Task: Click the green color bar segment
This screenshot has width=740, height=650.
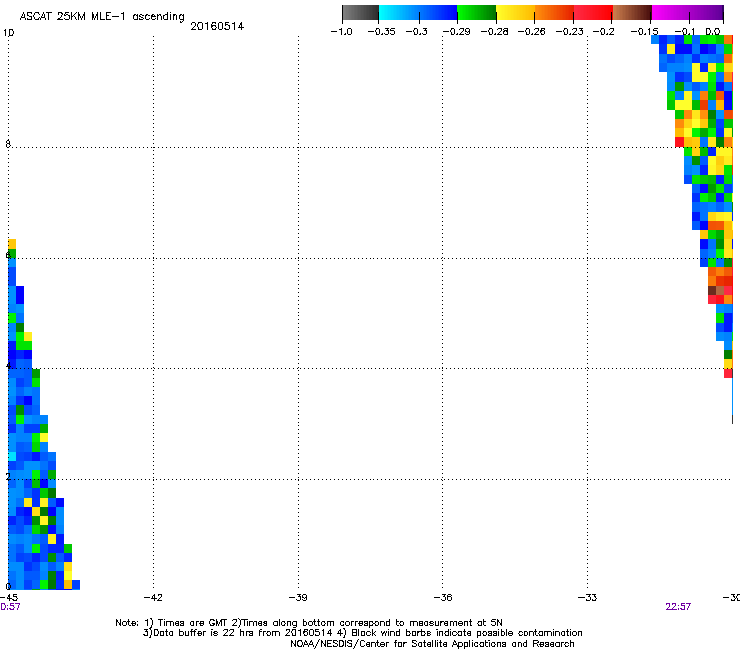Action: 476,13
